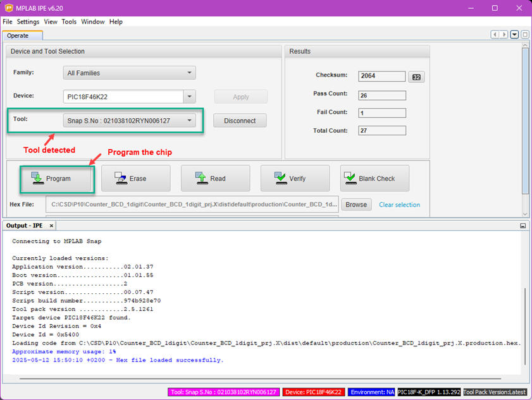Click 'Approximate memory usage' output line
The height and width of the screenshot is (400, 532).
(64, 351)
